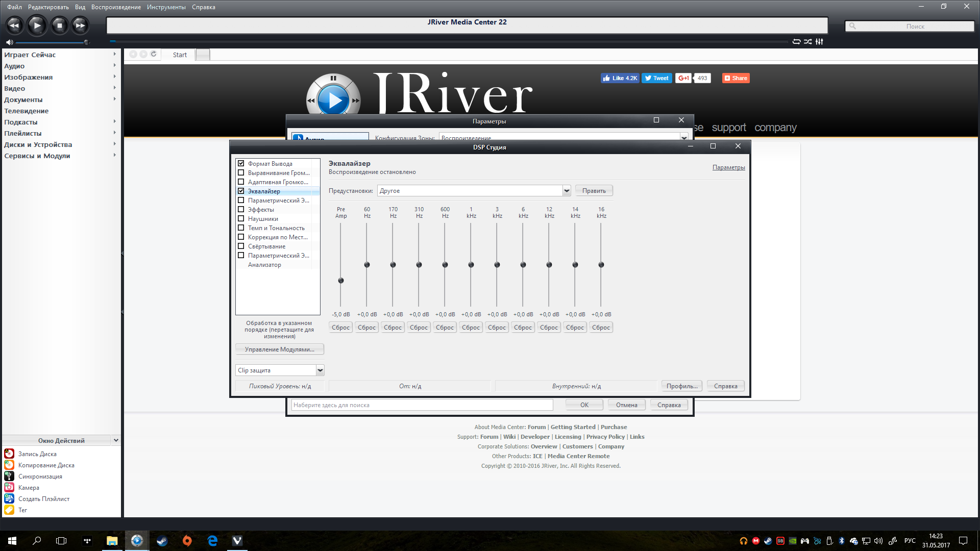
Task: Expand the Видео tree arrow
Action: coord(115,88)
